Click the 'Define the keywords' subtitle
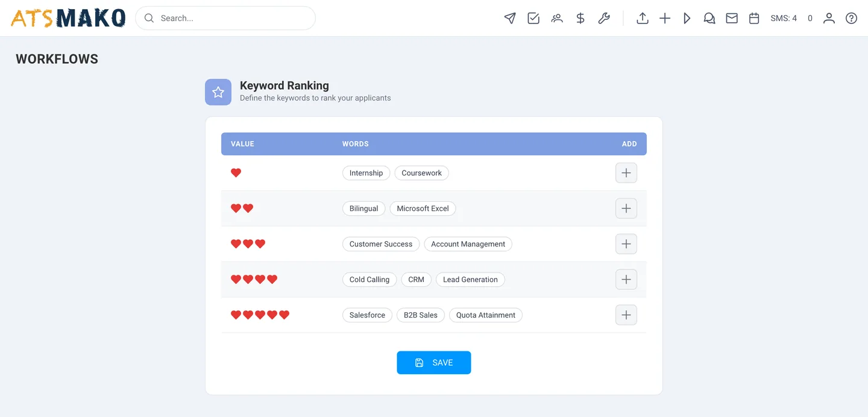Viewport: 868px width, 417px height. (315, 98)
